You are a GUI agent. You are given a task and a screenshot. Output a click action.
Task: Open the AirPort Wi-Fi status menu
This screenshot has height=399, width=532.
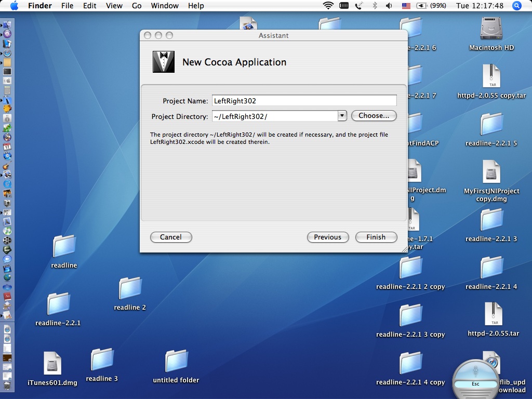pos(328,5)
